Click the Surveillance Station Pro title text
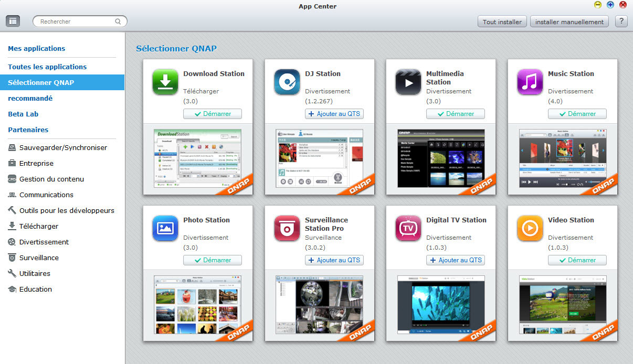 [326, 224]
